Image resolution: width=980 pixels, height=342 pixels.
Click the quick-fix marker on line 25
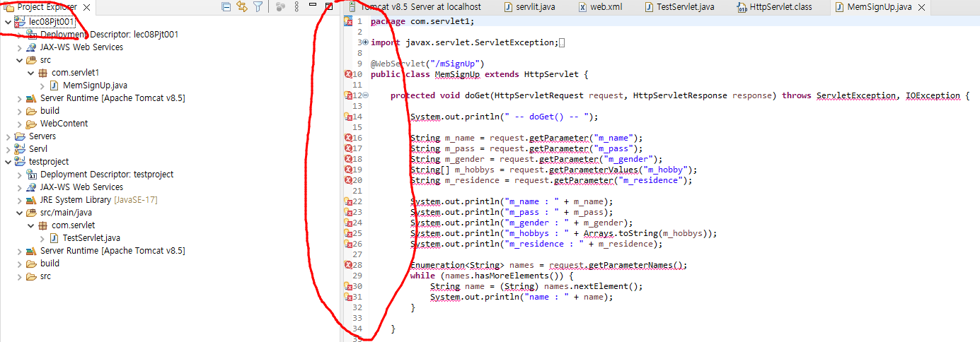[x=347, y=233]
